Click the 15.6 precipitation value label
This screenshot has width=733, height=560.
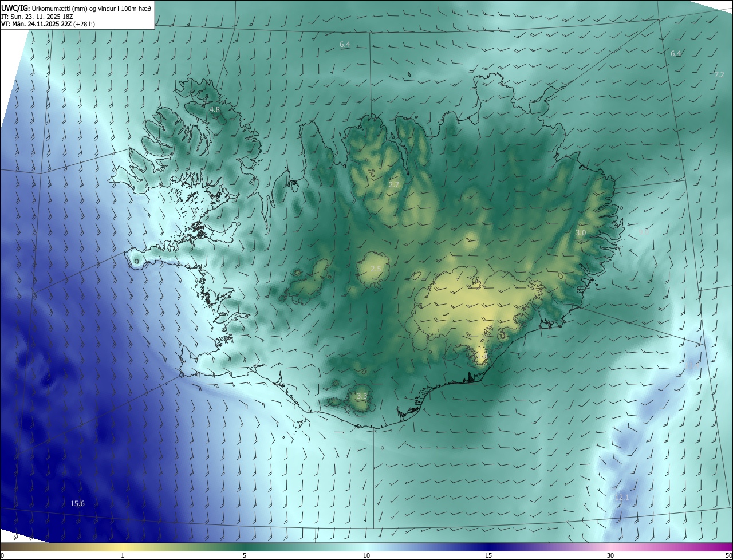tap(77, 504)
